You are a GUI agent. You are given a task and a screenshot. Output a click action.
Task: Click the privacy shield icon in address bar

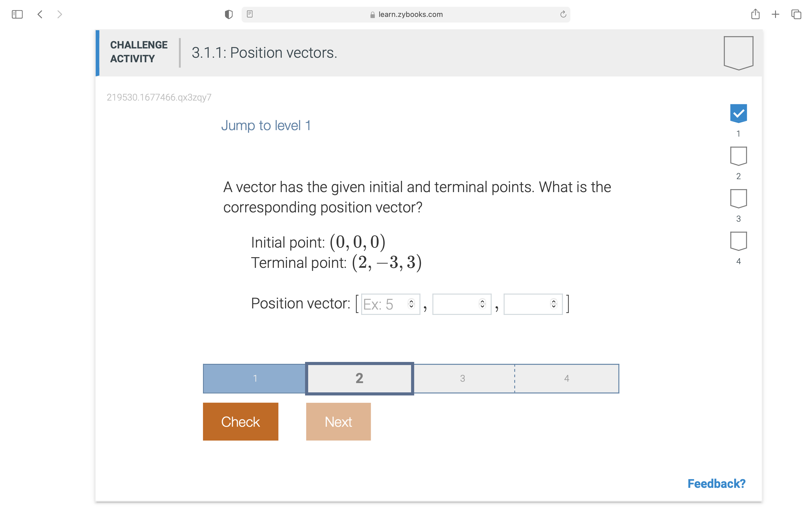228,14
